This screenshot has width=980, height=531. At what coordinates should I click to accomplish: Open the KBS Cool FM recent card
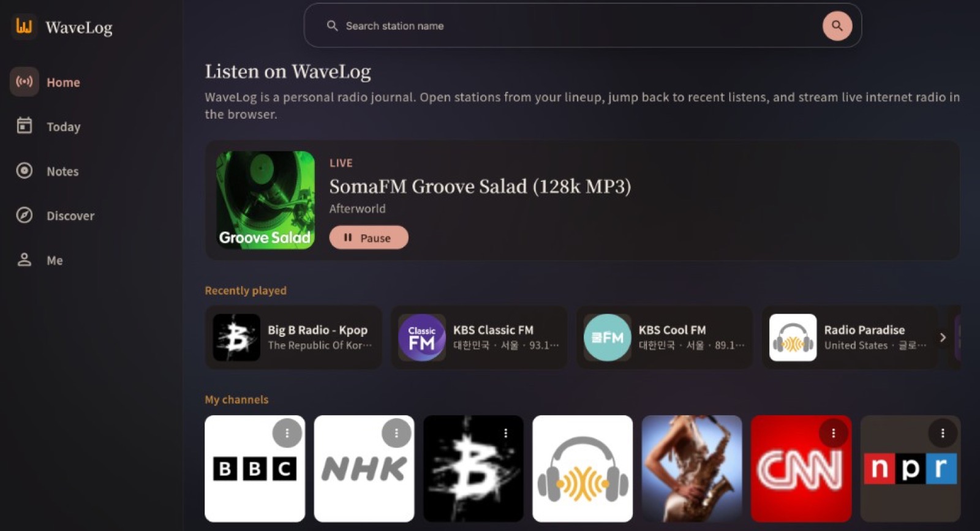click(665, 337)
